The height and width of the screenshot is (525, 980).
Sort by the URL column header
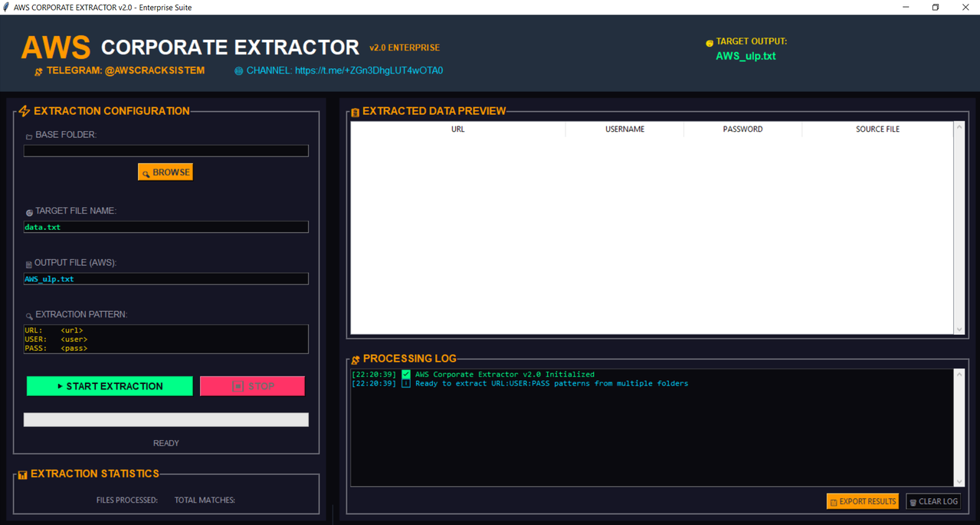[458, 129]
